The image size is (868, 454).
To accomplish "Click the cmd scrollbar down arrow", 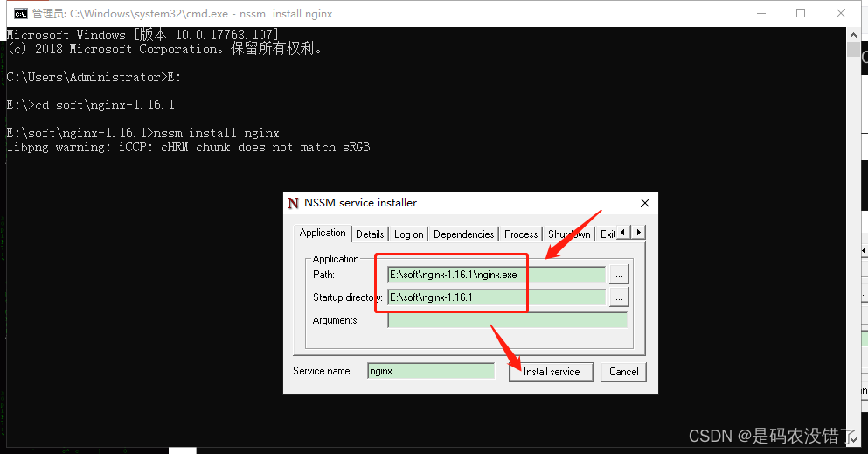I will click(x=853, y=440).
